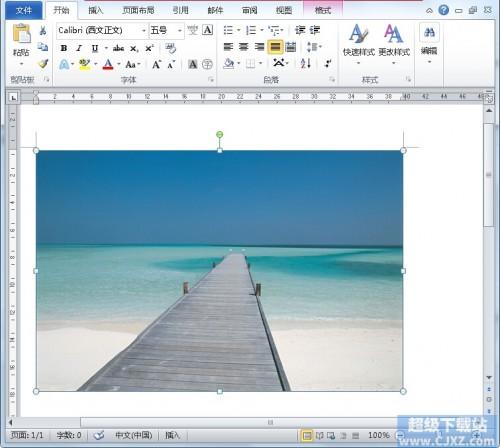This screenshot has height=448, width=500.
Task: Click the Copy icon
Action: [43, 47]
